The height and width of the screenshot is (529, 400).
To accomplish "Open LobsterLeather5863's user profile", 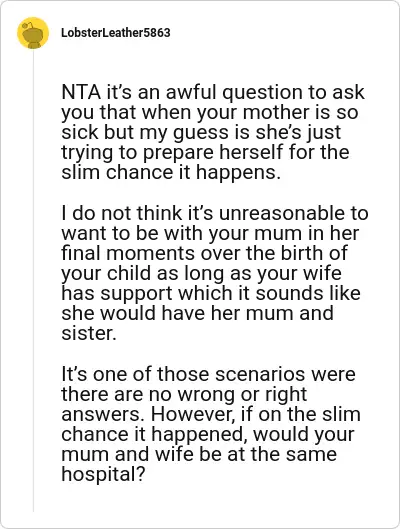I will pyautogui.click(x=116, y=33).
